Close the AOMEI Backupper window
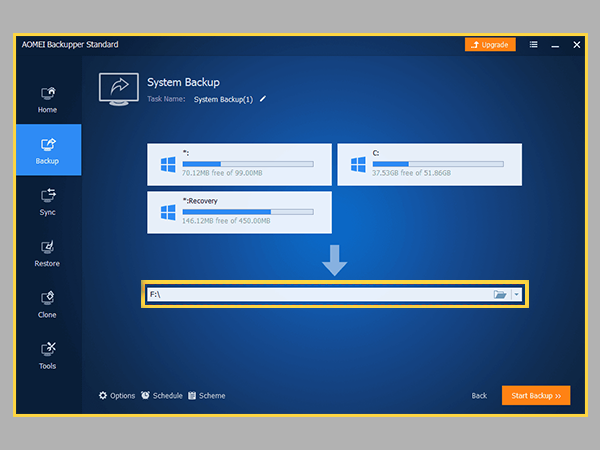The width and height of the screenshot is (600, 450). (x=577, y=45)
